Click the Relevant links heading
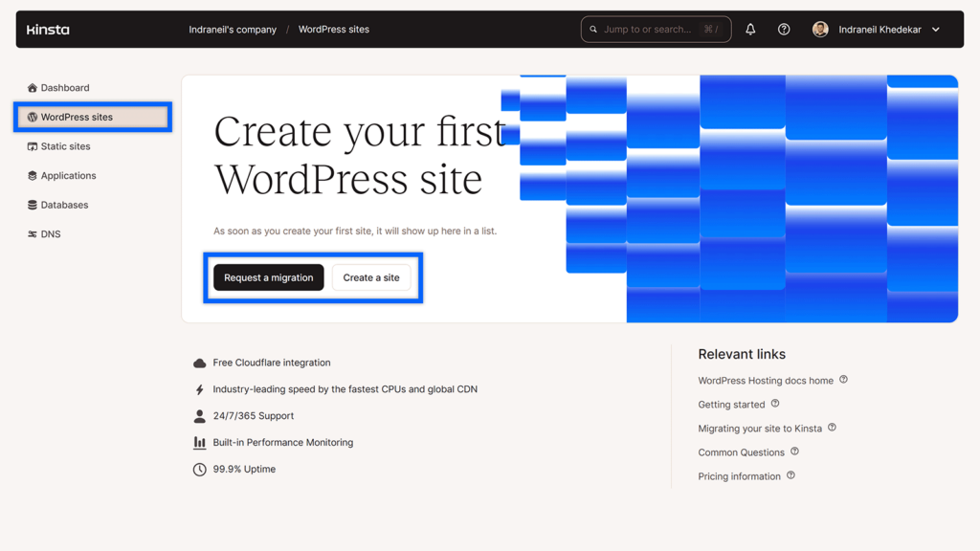 coord(742,354)
